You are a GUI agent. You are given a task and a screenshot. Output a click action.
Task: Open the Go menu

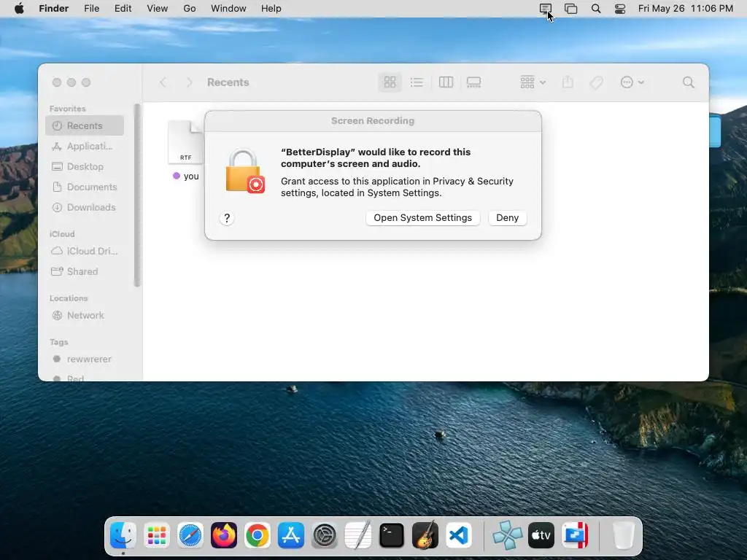pos(190,9)
